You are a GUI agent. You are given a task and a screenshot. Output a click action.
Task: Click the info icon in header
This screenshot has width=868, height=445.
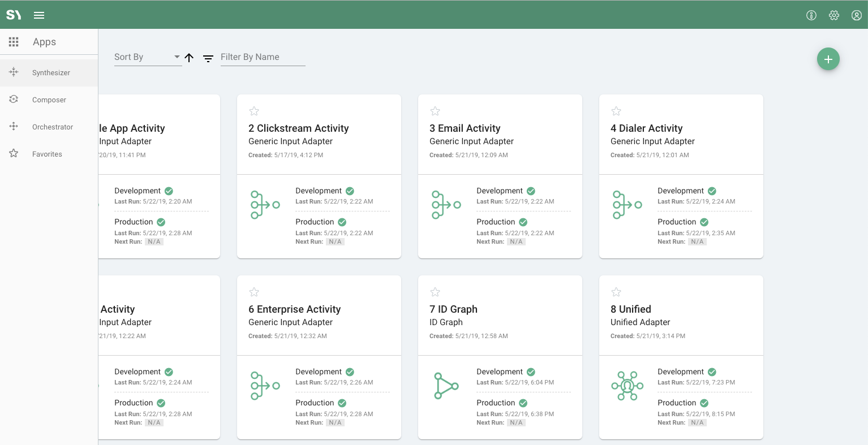(811, 15)
